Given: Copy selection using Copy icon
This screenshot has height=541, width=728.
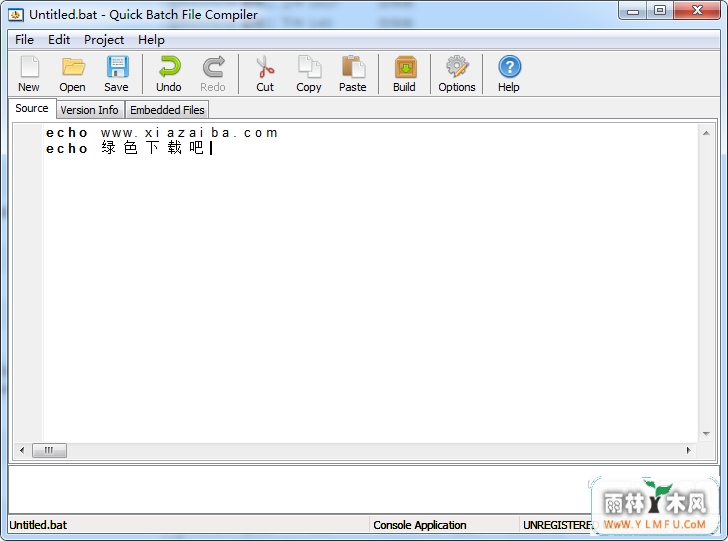Looking at the screenshot, I should tap(309, 74).
